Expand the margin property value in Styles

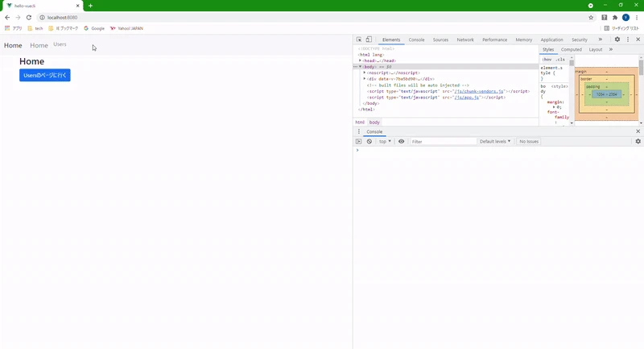click(x=554, y=107)
